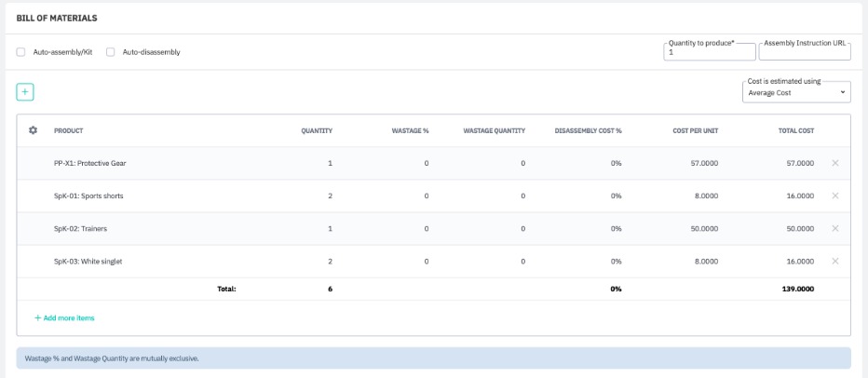The height and width of the screenshot is (378, 868).
Task: Focus the Quantity to produce field
Action: click(708, 53)
